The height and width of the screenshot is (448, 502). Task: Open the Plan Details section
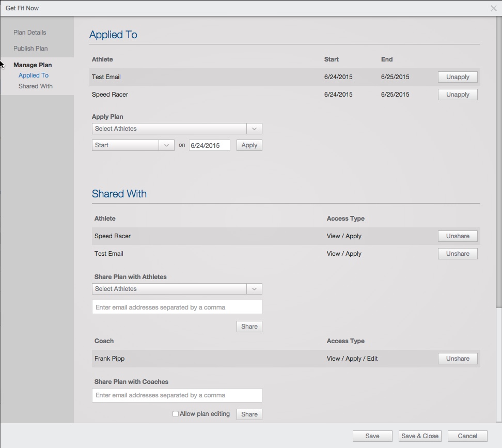pyautogui.click(x=30, y=33)
